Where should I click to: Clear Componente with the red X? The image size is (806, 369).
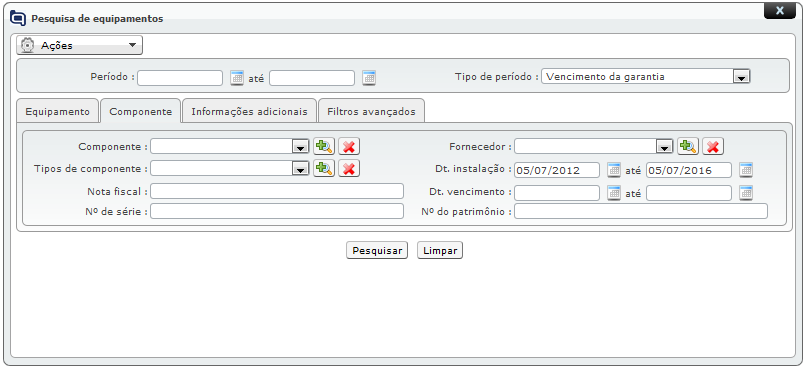[x=349, y=146]
